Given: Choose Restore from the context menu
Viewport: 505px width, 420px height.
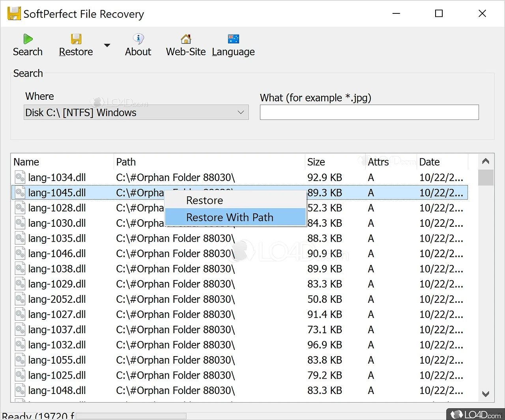Looking at the screenshot, I should pos(236,200).
